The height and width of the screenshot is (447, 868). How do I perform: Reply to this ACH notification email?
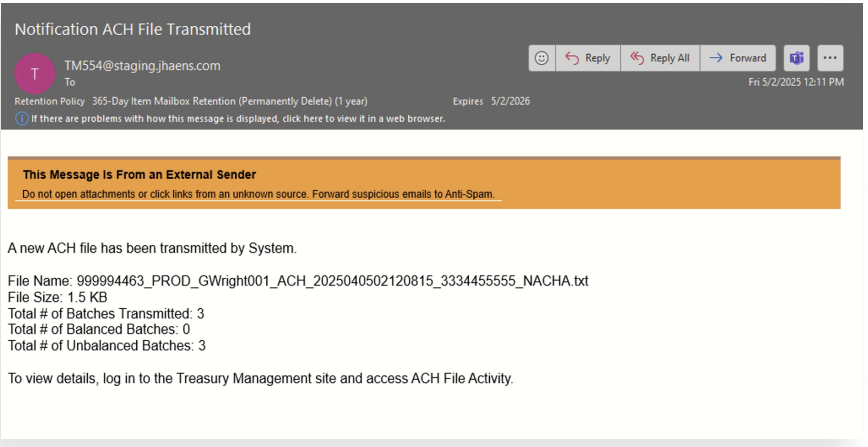(588, 58)
